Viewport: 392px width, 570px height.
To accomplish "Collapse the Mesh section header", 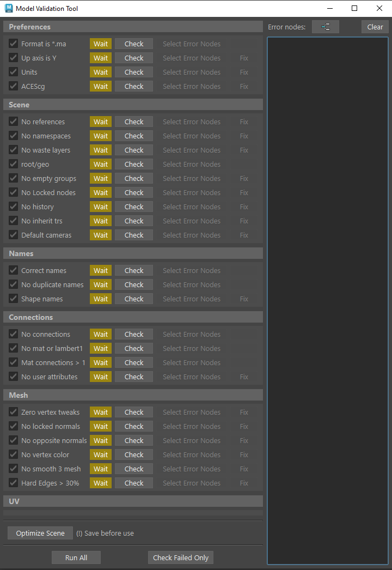I will click(133, 395).
